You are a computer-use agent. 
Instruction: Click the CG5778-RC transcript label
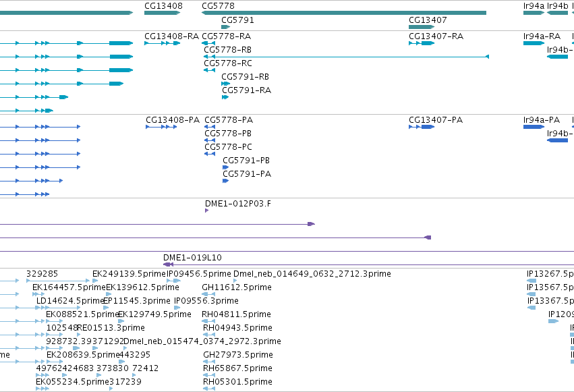coord(228,63)
